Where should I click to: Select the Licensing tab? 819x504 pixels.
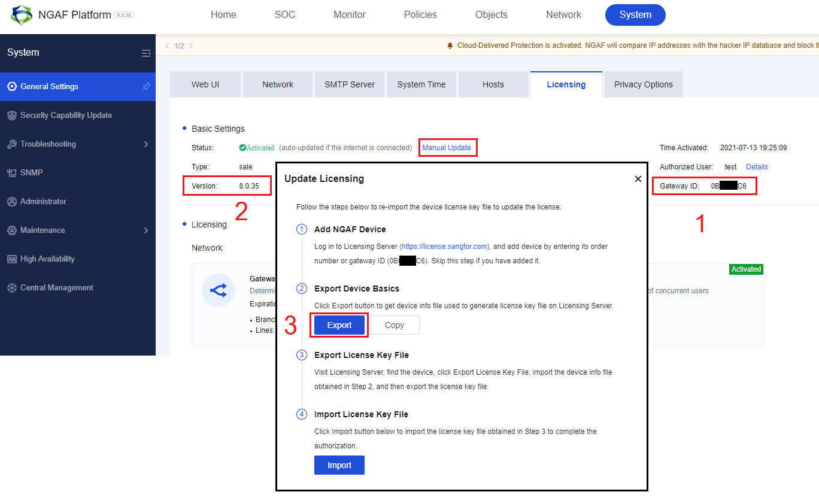(566, 84)
